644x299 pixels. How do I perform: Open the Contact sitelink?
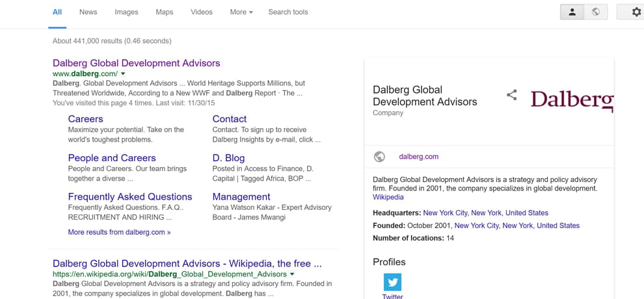coord(230,119)
